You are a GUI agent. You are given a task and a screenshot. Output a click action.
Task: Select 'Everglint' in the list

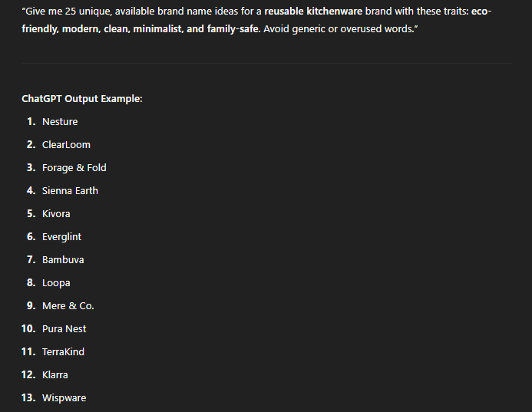coord(61,237)
